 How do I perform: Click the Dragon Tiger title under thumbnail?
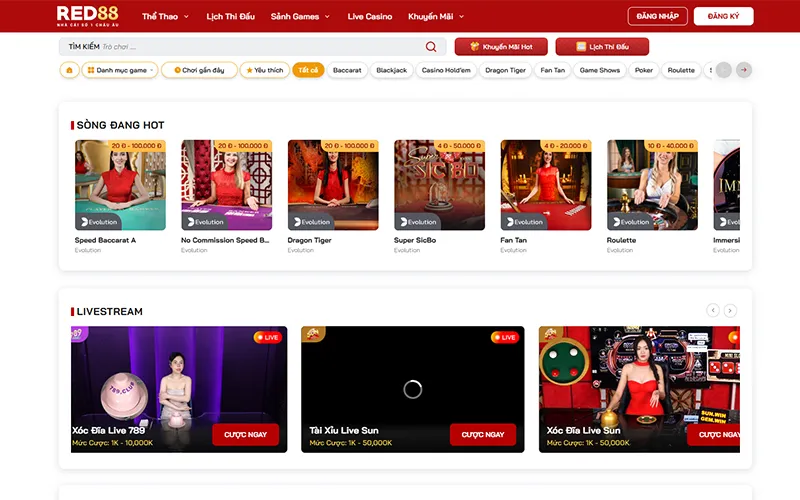pyautogui.click(x=309, y=240)
